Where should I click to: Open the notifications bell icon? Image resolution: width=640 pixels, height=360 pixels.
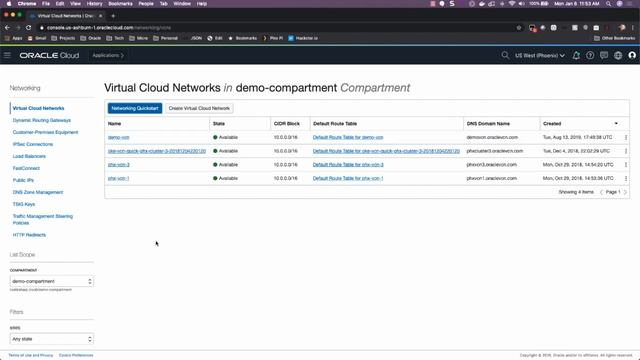pyautogui.click(x=576, y=56)
